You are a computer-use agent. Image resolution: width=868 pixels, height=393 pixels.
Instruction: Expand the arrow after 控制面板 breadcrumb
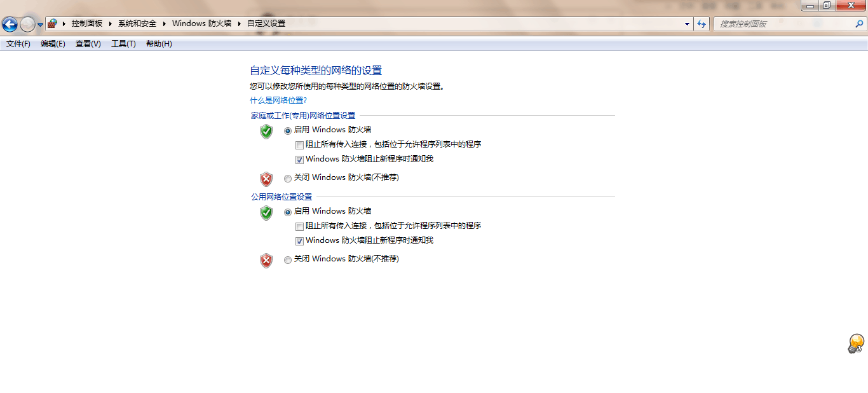(x=111, y=24)
